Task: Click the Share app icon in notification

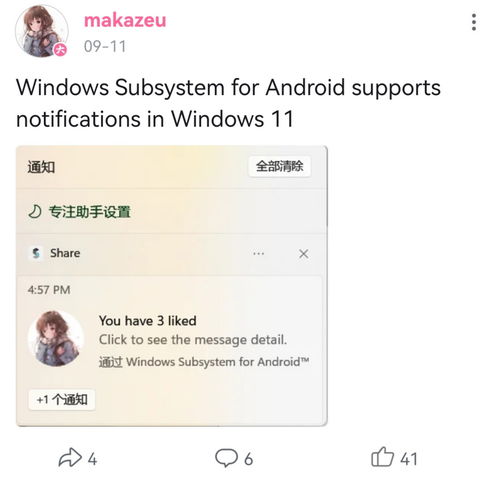Action: click(x=36, y=253)
